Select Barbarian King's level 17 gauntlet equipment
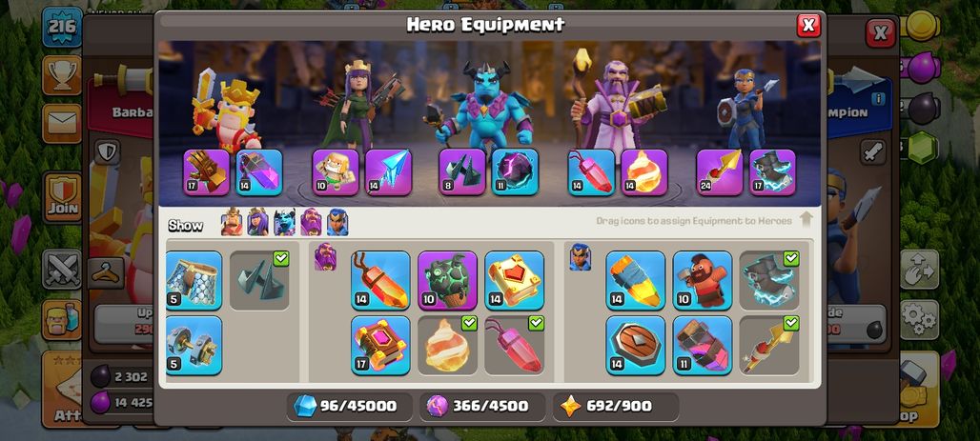This screenshot has height=441, width=980. click(206, 171)
